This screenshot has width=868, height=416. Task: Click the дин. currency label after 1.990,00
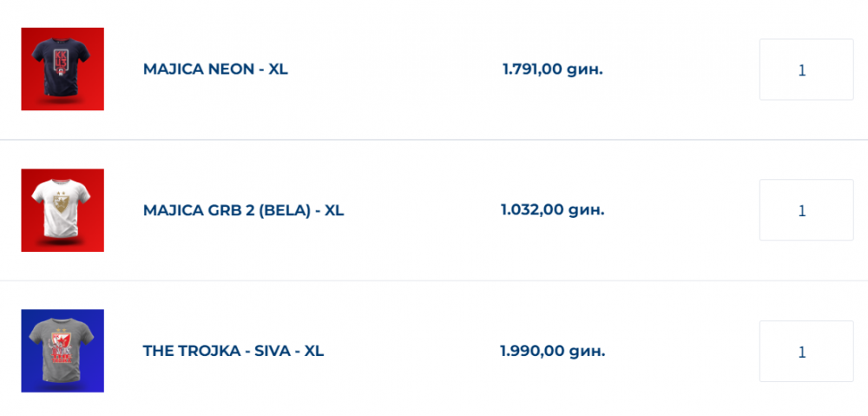[x=587, y=351]
